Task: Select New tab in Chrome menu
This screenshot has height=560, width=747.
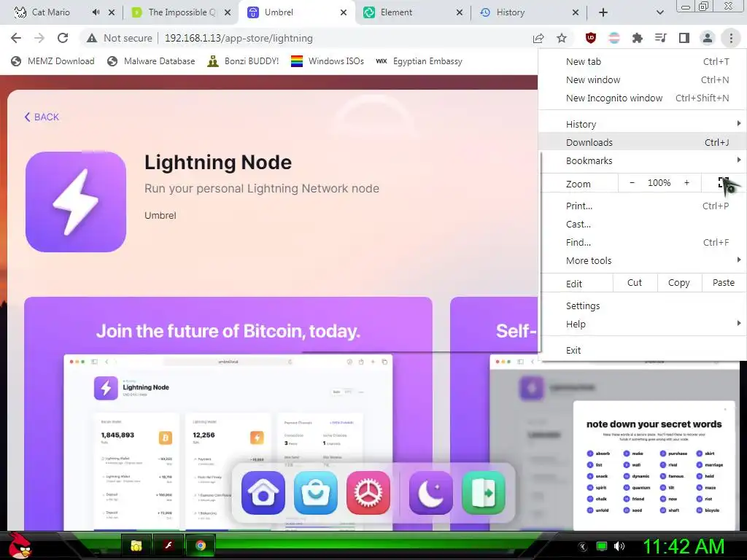Action: click(642, 61)
